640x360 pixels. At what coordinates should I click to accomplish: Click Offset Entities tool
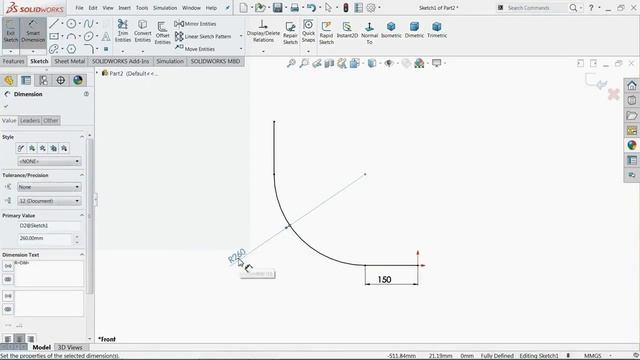[x=162, y=33]
